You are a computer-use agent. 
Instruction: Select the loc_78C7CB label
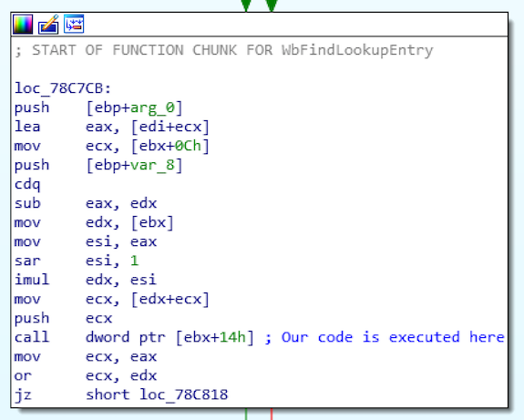point(63,88)
